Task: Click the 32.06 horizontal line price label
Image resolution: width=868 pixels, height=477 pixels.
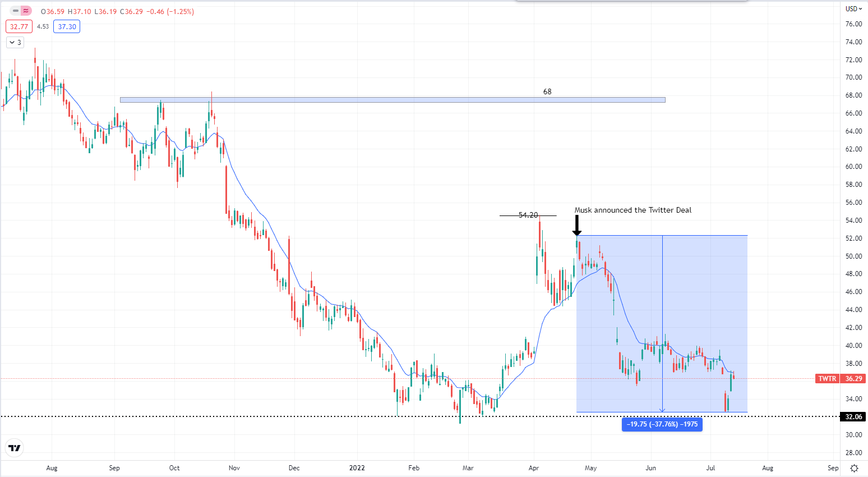Action: (853, 416)
